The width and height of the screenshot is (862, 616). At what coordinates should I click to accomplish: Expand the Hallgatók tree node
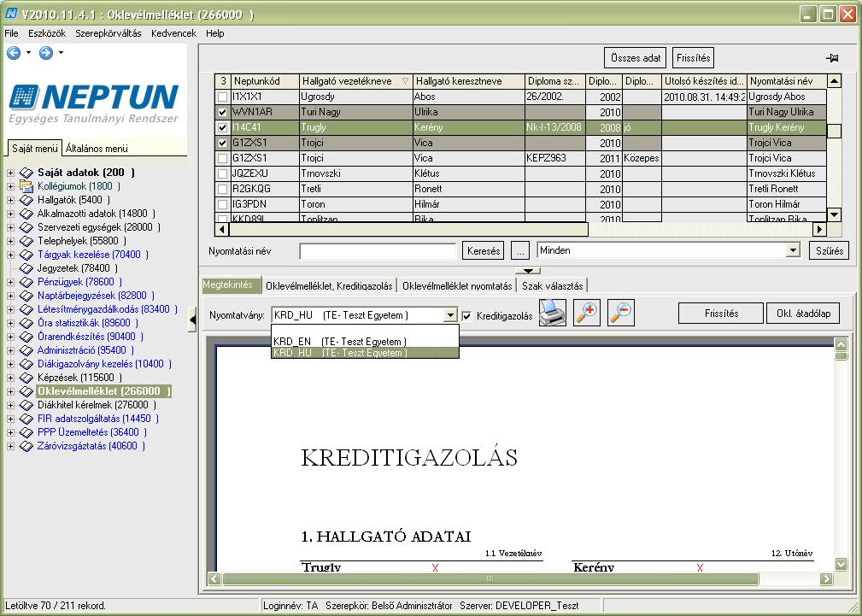click(x=10, y=200)
